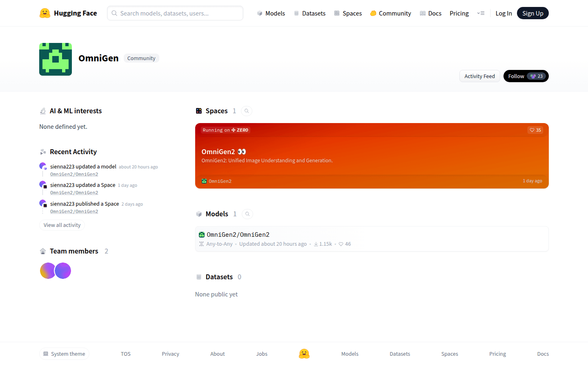Screen dimensions: 588x368
Task: Toggle the System theme switcher
Action: (x=64, y=354)
